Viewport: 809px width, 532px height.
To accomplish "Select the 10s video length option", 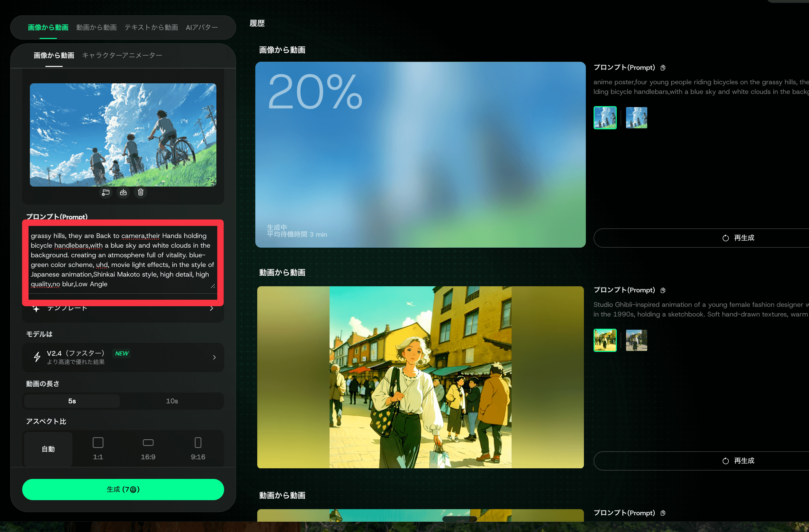I will click(172, 401).
